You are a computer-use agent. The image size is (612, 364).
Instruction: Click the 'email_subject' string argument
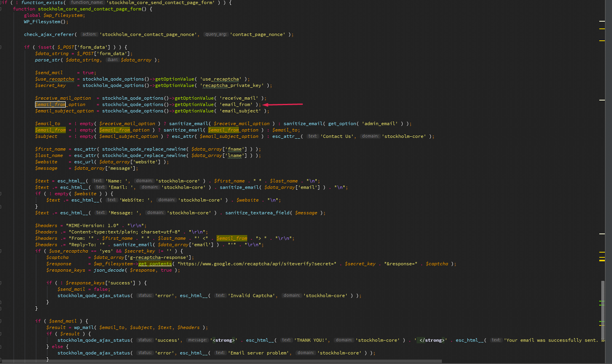(x=240, y=111)
